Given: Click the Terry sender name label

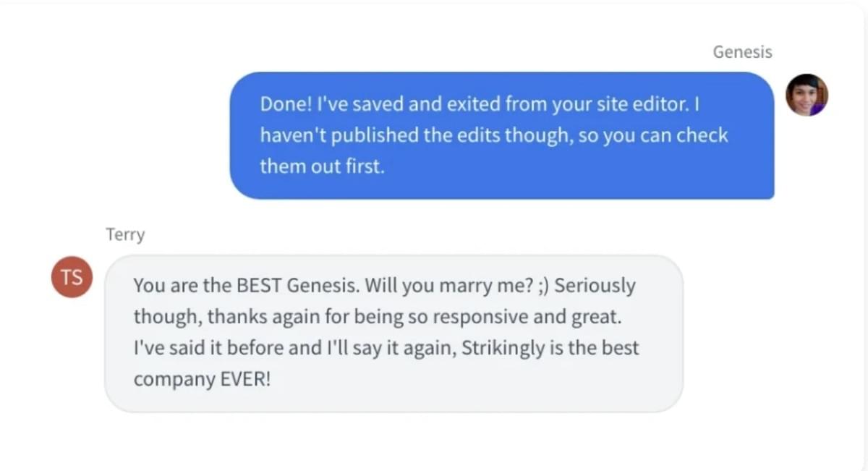Looking at the screenshot, I should click(x=125, y=234).
